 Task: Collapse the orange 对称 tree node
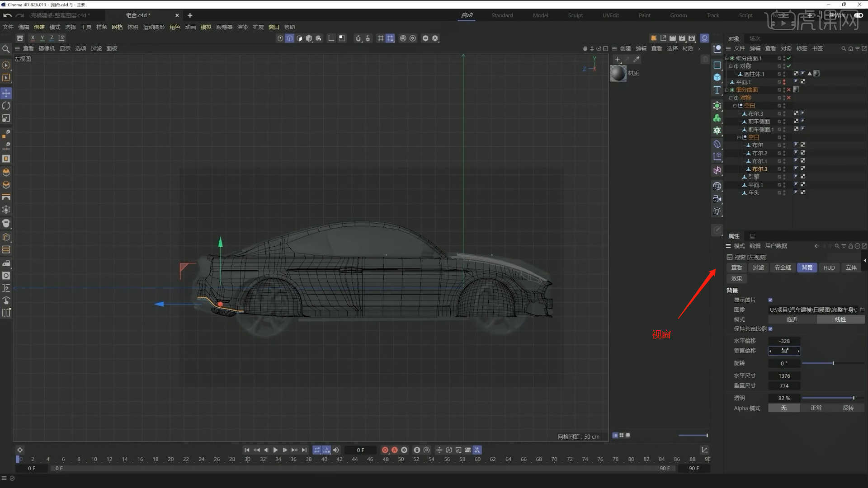click(731, 98)
